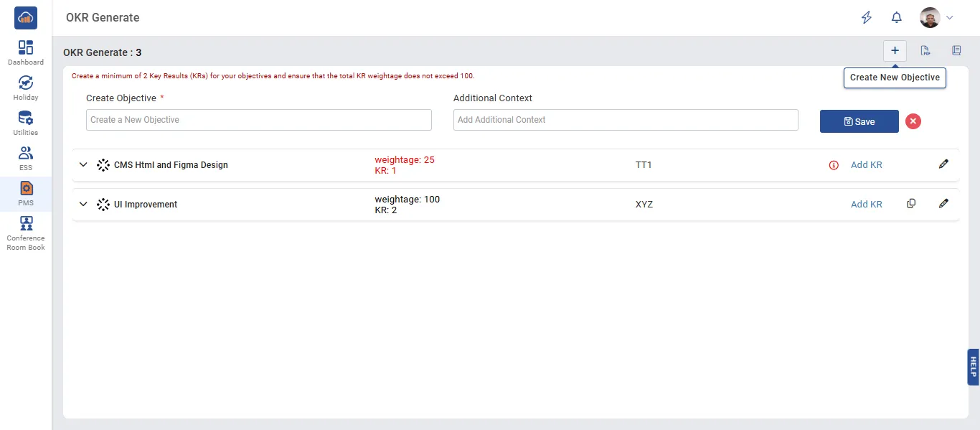980x430 pixels.
Task: Open the notebook report icon at top right
Action: 956,51
